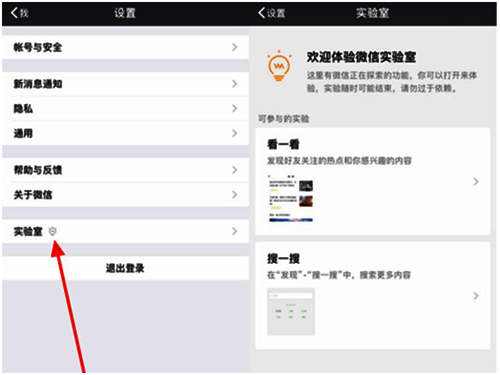Open the 搜一搜 preview thumbnail
This screenshot has width=500, height=375.
click(x=291, y=312)
